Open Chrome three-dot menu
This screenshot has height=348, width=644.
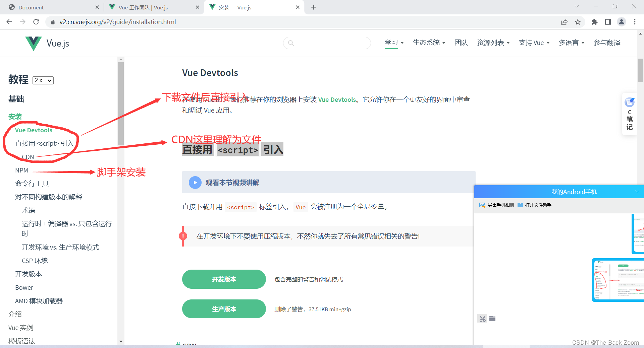click(635, 22)
